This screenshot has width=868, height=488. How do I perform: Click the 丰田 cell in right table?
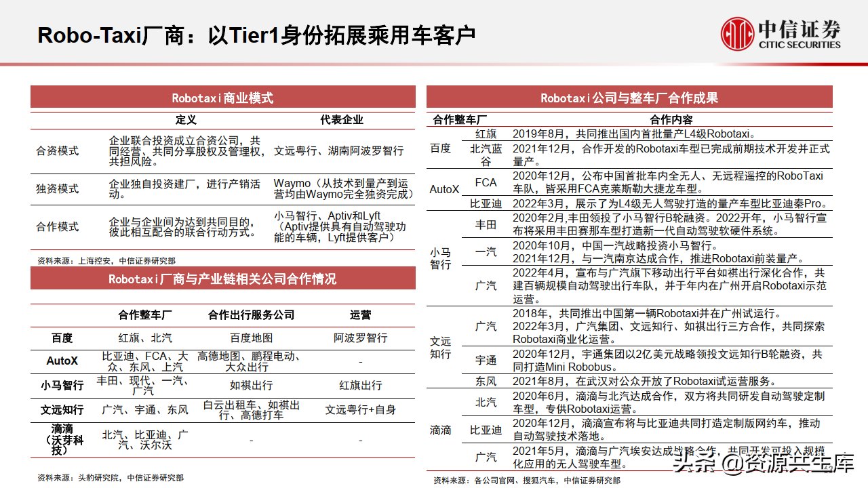(486, 224)
